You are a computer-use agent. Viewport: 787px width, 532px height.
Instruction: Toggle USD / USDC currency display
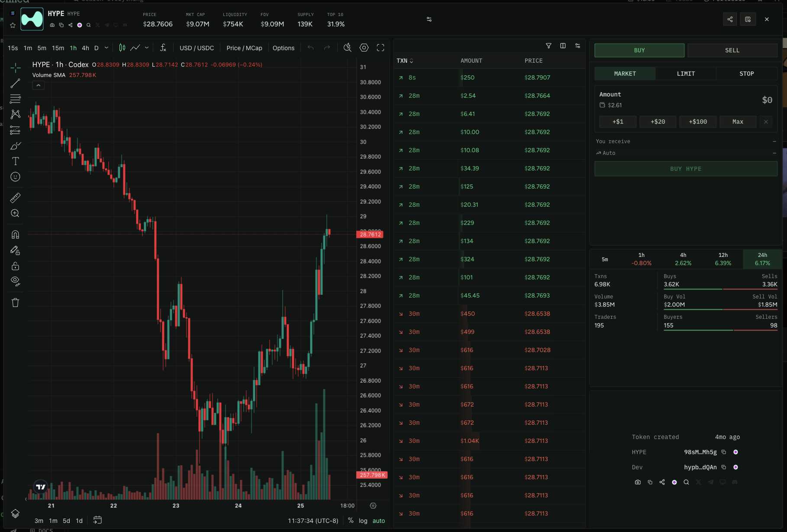(197, 48)
